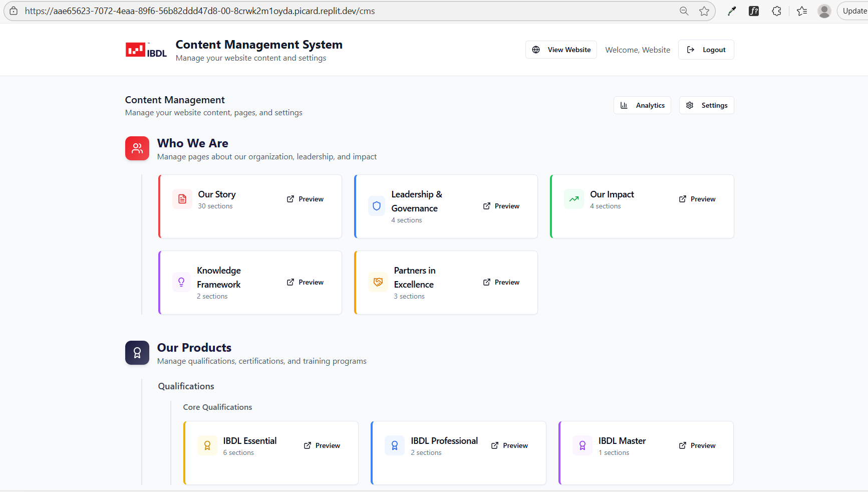Log out using the Logout button
The image size is (868, 492).
coord(706,50)
